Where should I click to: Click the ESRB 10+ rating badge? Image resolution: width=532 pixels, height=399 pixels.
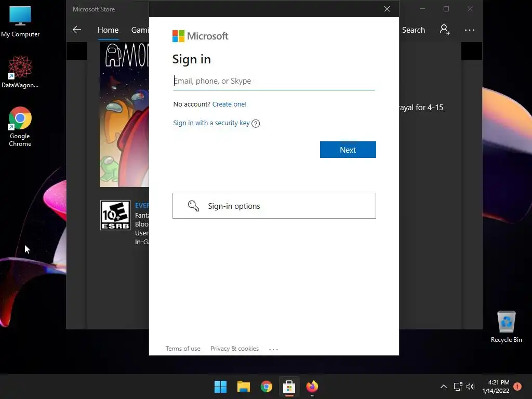pyautogui.click(x=115, y=215)
